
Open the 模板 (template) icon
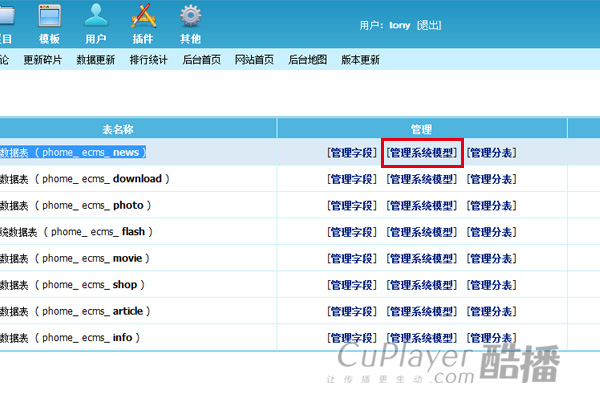[x=49, y=22]
